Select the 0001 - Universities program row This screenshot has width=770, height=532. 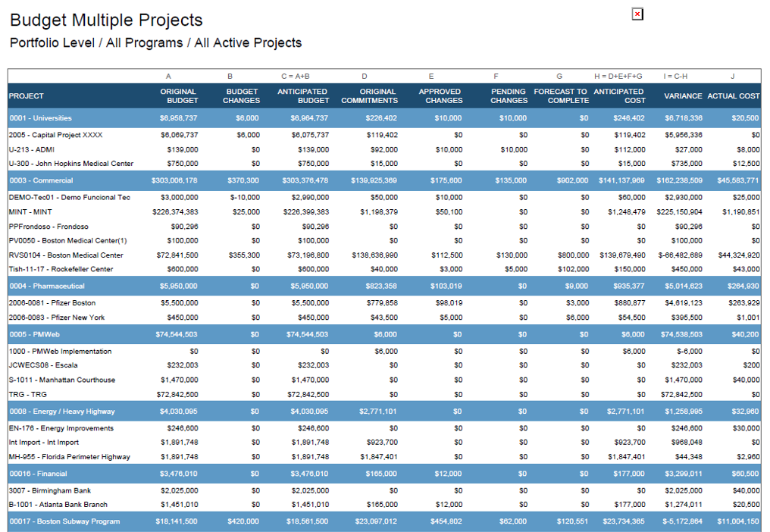click(x=384, y=118)
